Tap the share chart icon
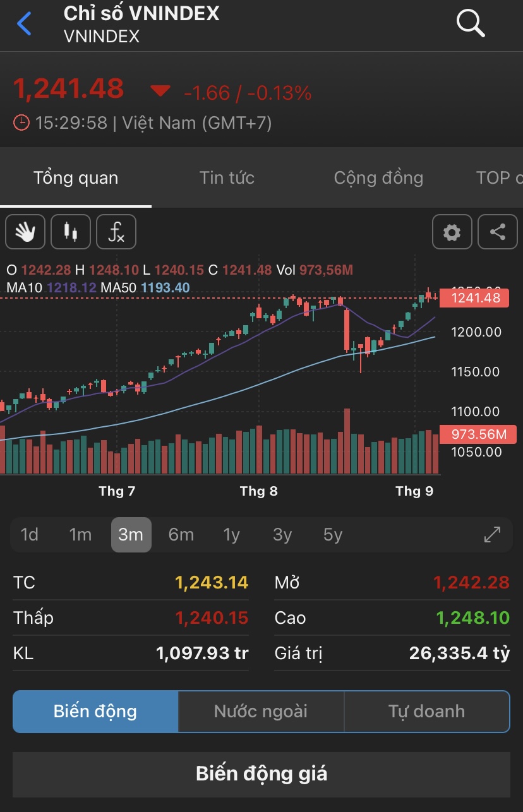Screen dimensions: 523x812 (498, 232)
